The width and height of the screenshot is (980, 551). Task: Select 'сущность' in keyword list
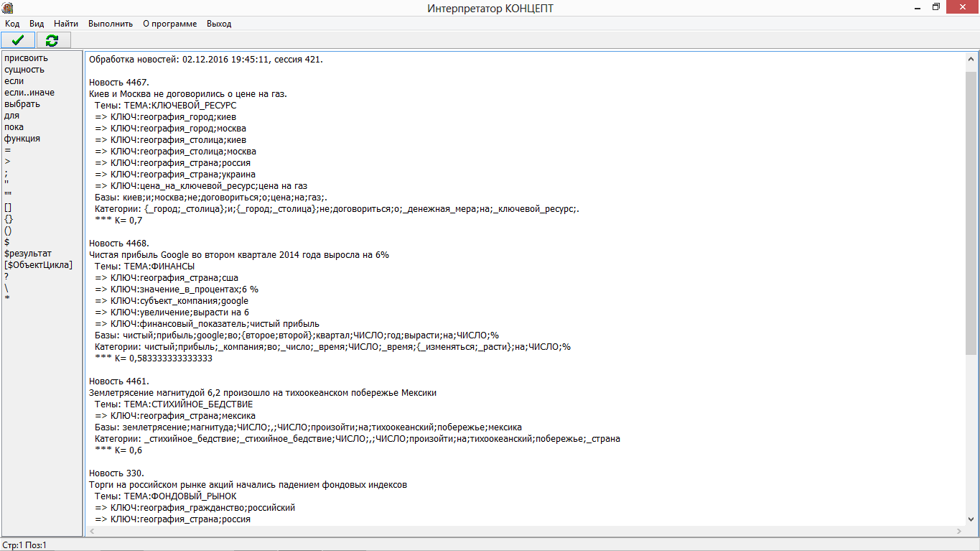point(24,70)
